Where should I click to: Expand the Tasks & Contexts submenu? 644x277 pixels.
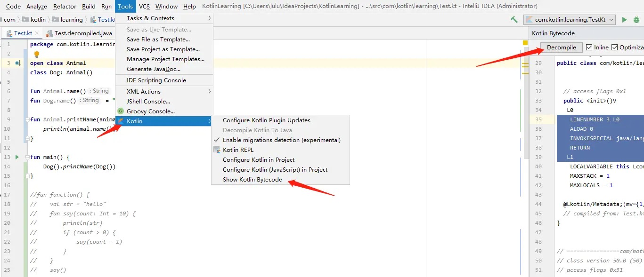tap(164, 18)
